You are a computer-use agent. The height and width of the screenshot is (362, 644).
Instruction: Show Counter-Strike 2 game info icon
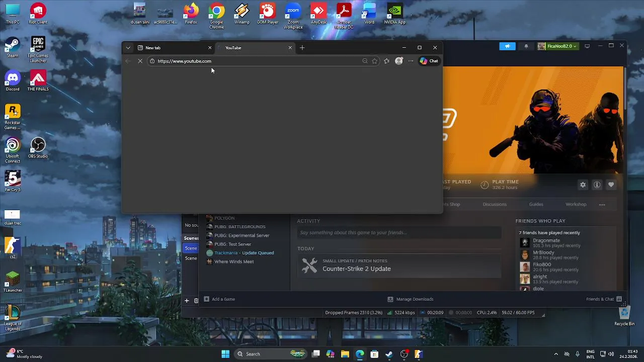pos(597,185)
